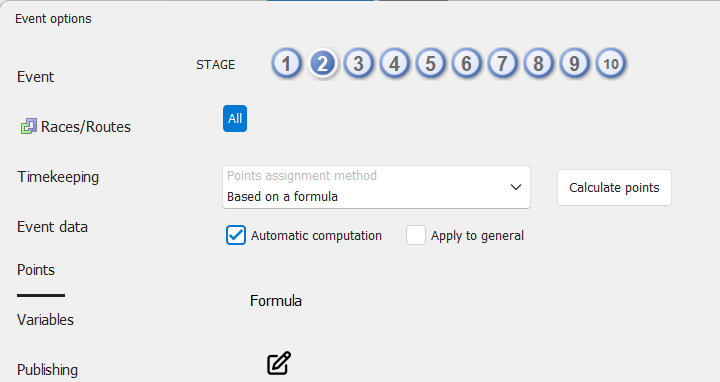Open formula editor pencil icon
The height and width of the screenshot is (382, 720).
279,363
